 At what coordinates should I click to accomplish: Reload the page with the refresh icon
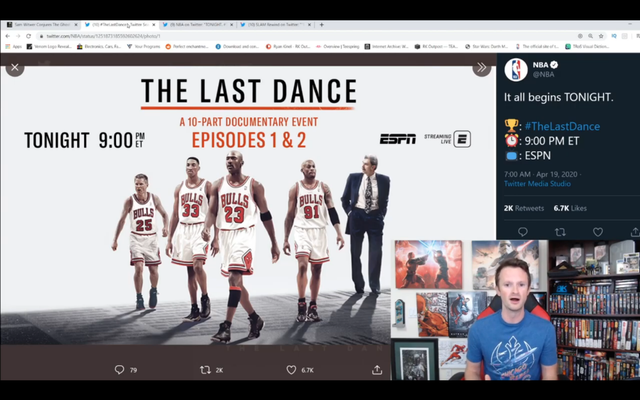pyautogui.click(x=29, y=36)
